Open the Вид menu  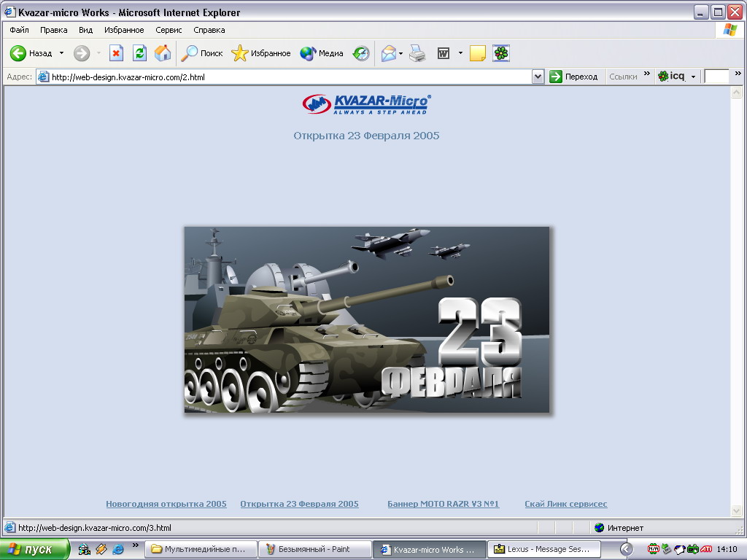(x=85, y=30)
